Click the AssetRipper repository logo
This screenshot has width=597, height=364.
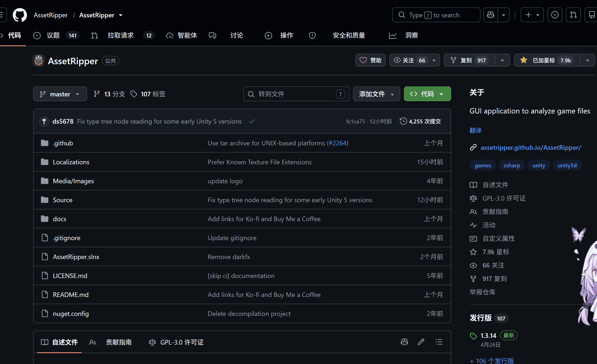point(39,61)
